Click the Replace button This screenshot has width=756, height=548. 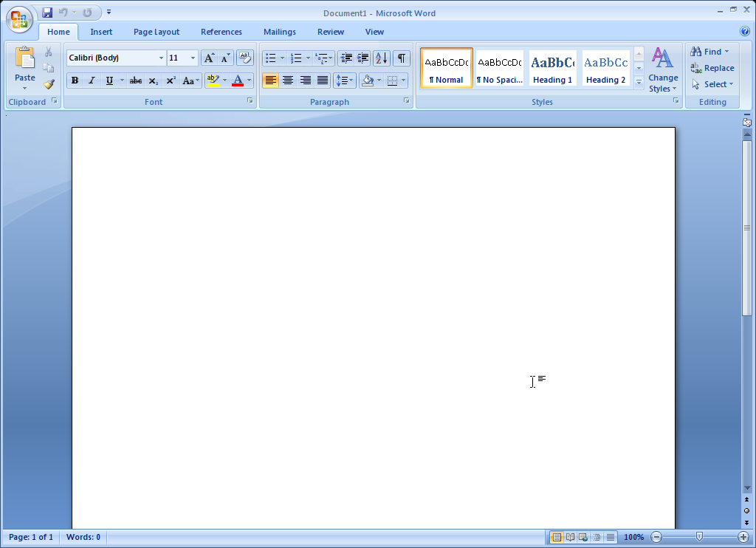coord(712,68)
